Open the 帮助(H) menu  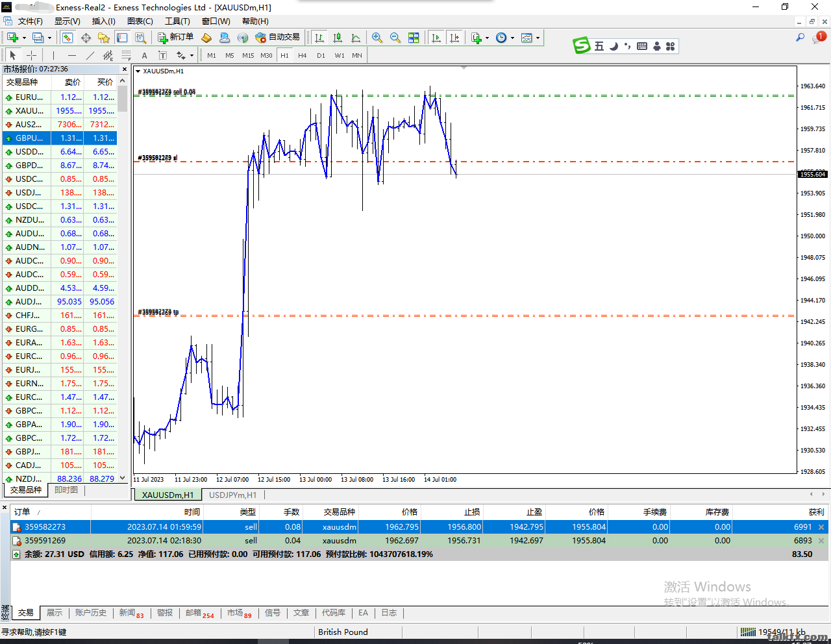(x=255, y=21)
